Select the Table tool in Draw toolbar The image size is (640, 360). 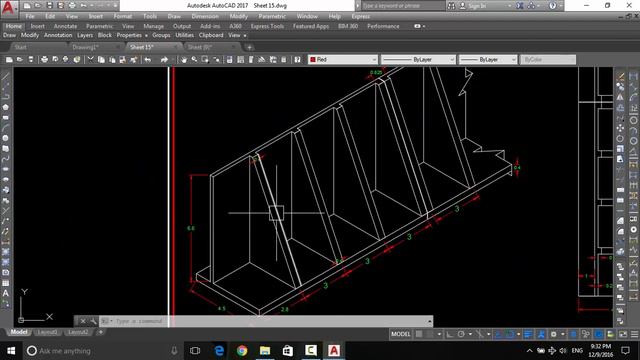tap(5, 283)
